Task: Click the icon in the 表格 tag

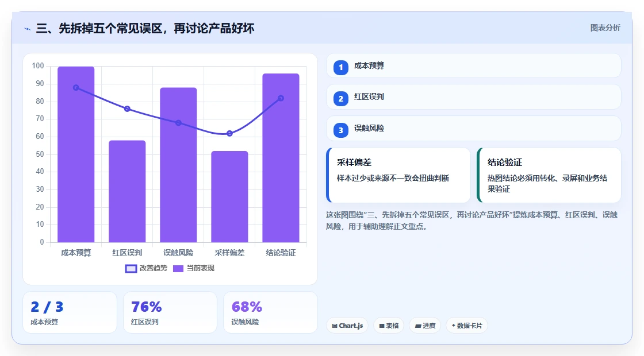Action: 382,326
